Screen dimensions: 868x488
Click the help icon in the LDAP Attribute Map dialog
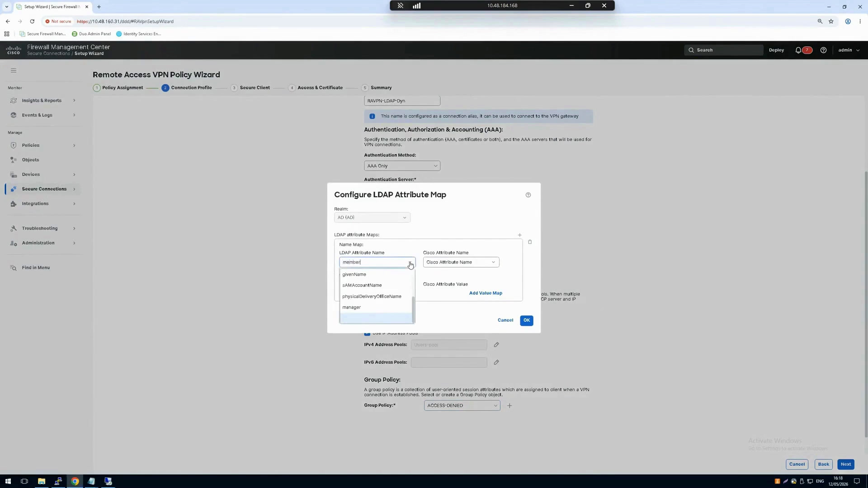[x=528, y=195]
